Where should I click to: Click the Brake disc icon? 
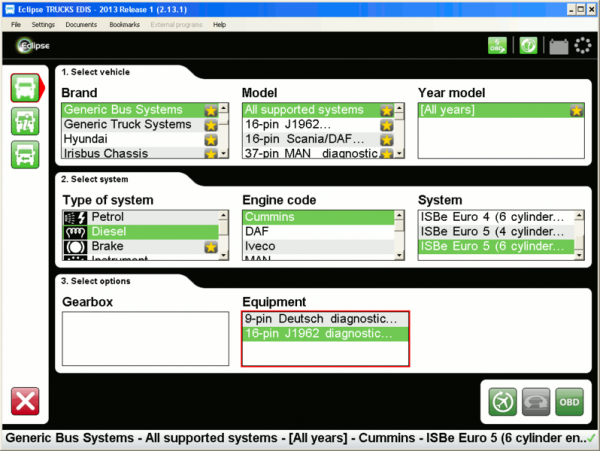(75, 247)
